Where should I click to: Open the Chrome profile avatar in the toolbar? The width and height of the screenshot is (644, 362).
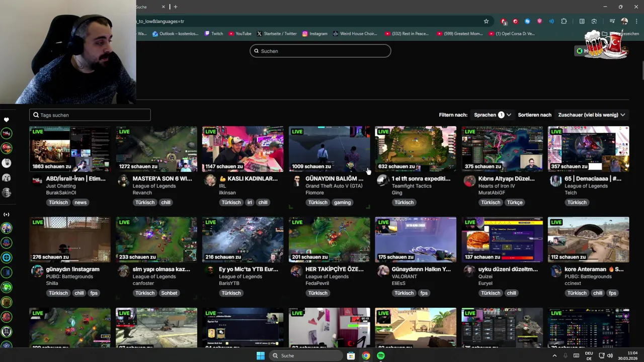pyautogui.click(x=624, y=22)
